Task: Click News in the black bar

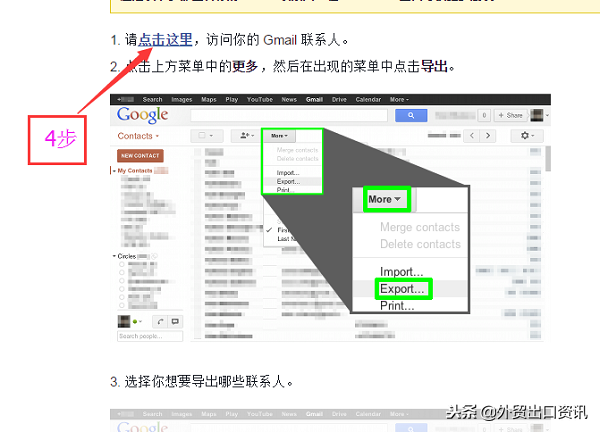Action: 289,99
